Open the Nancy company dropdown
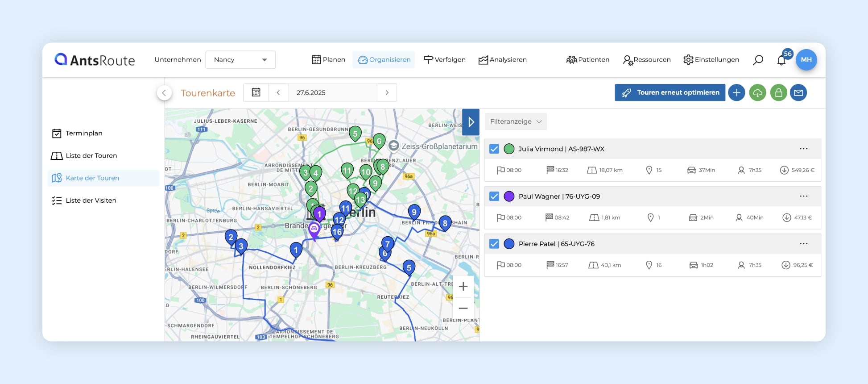868x384 pixels. (240, 60)
